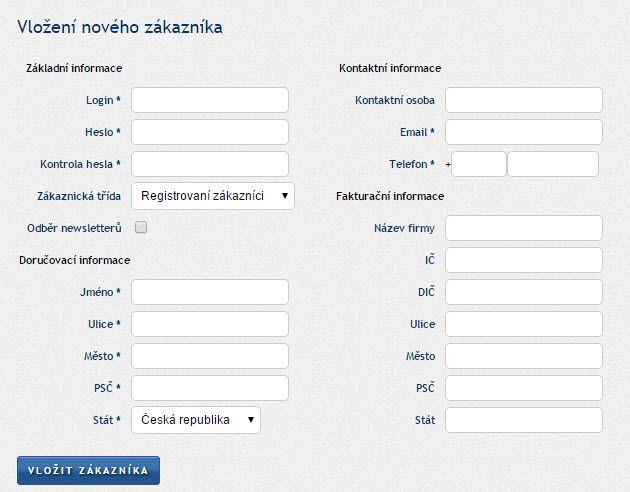The width and height of the screenshot is (630, 492).
Task: Click the Telefon country code field
Action: tap(479, 164)
